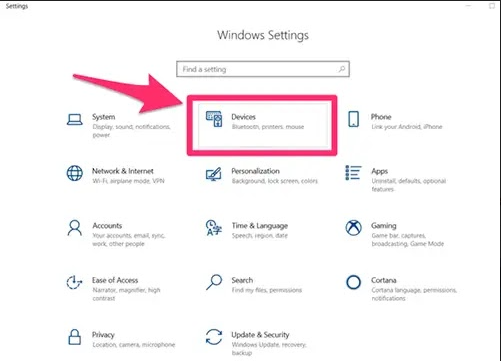The height and width of the screenshot is (361, 501).
Task: Click 'Location, camera, microphone' text
Action: click(134, 345)
